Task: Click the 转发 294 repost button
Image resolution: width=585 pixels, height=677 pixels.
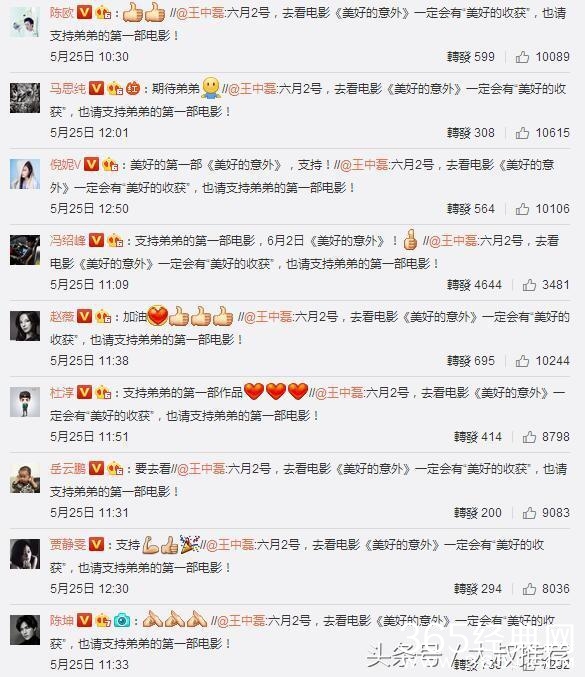Action: [x=477, y=588]
